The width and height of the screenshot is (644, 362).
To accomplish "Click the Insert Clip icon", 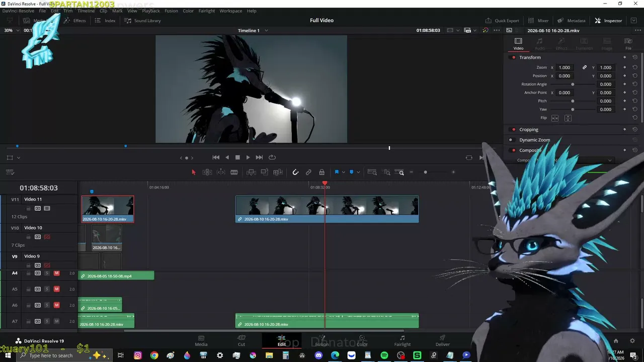I will [251, 172].
